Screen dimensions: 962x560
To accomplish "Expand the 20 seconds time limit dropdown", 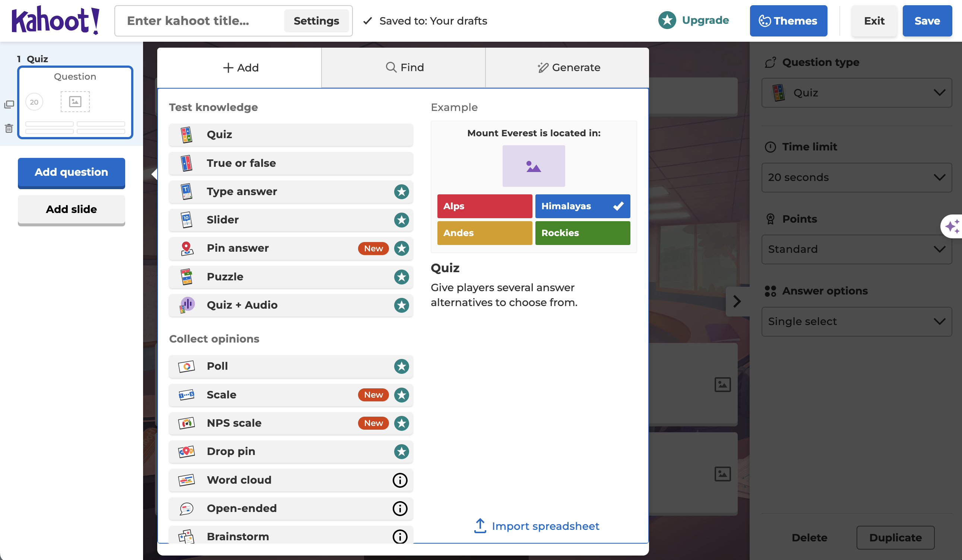I will 856,177.
